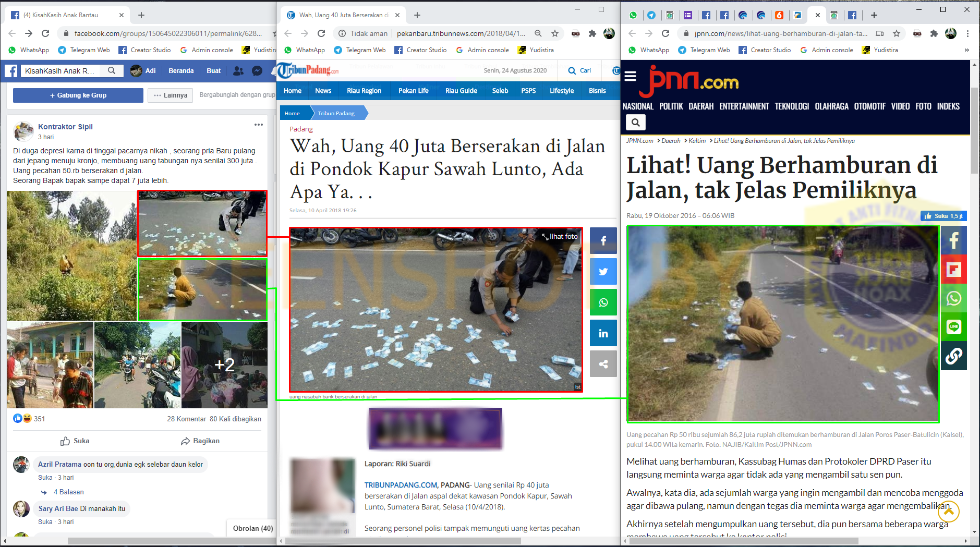Open Kaltim breadcrumb on JPNN

pyautogui.click(x=697, y=141)
